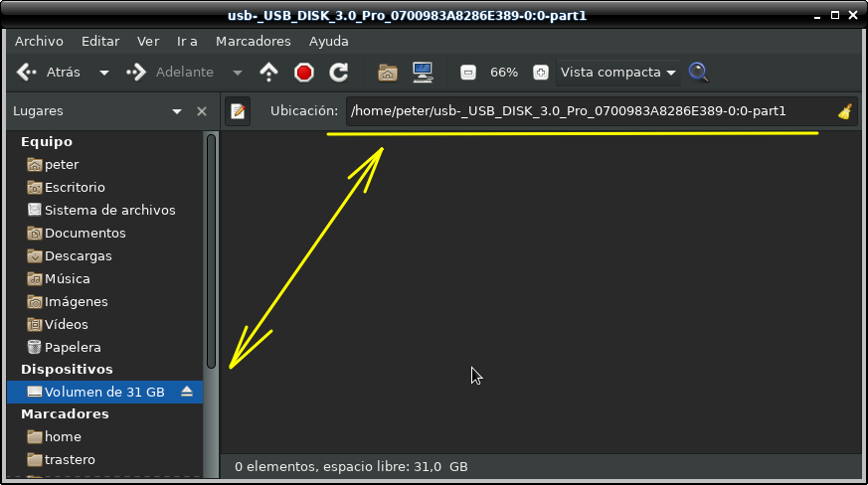This screenshot has width=868, height=485.
Task: Open the home folder toolbar icon
Action: (388, 73)
